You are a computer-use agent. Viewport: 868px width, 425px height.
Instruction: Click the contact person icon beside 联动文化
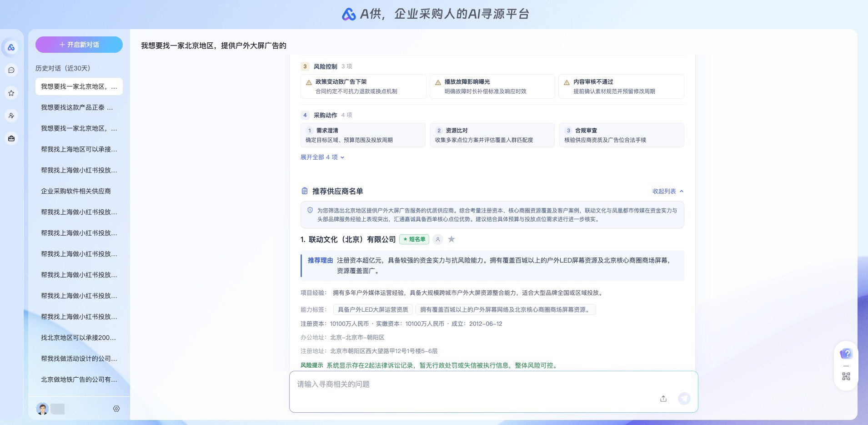pos(438,239)
